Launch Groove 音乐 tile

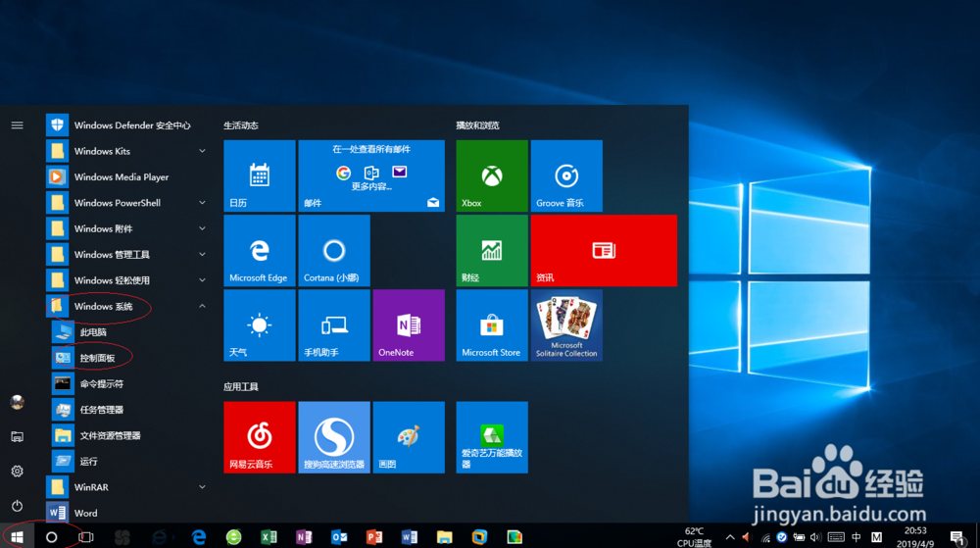click(x=566, y=175)
